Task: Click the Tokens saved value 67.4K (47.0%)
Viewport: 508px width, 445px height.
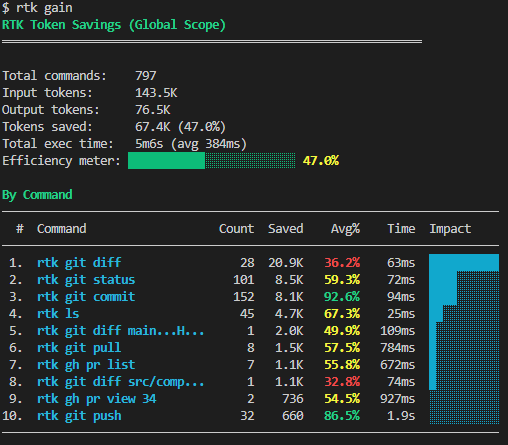Action: coord(180,127)
